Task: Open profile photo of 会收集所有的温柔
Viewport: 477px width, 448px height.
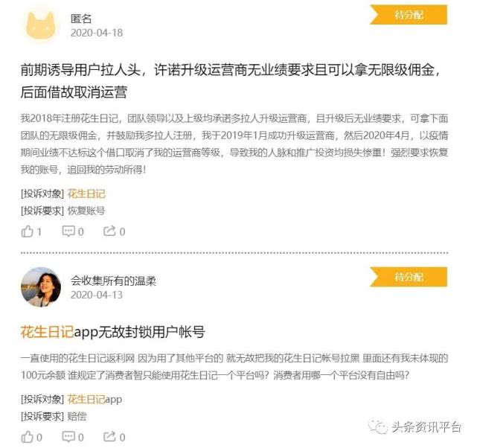Action: (41, 287)
